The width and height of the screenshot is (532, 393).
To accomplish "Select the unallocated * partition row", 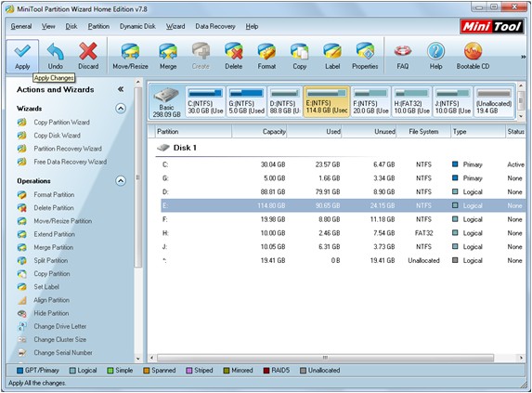I will 343,261.
